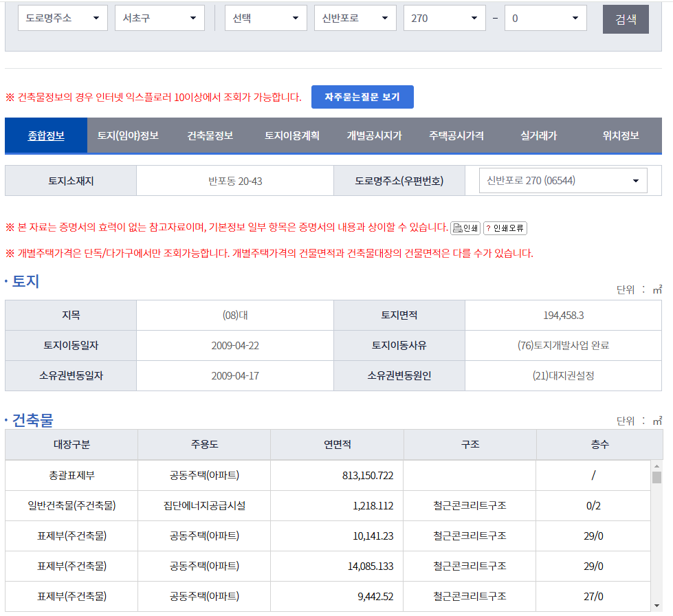The image size is (673, 616).
Task: Click the 27/0 floor count cell
Action: coord(593,597)
